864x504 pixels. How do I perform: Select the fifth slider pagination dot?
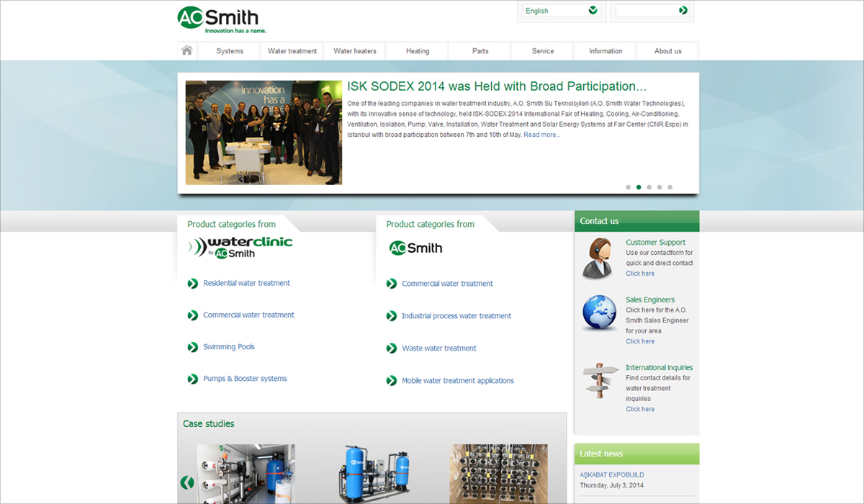click(x=670, y=187)
